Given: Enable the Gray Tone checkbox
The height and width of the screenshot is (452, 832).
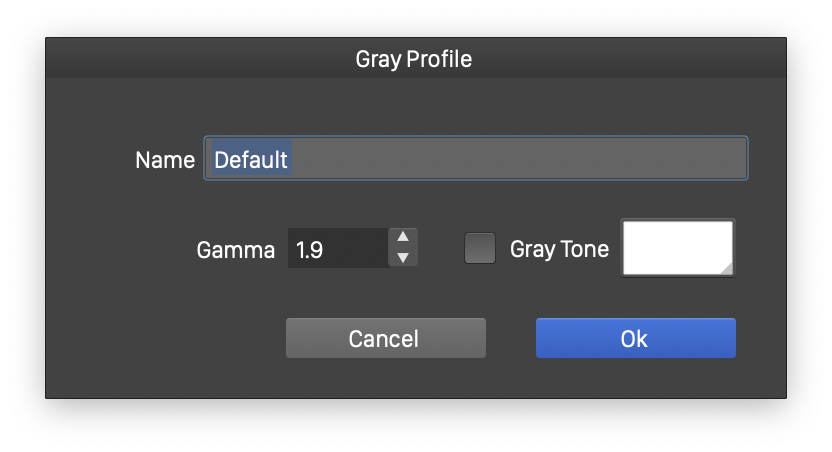Looking at the screenshot, I should point(480,248).
